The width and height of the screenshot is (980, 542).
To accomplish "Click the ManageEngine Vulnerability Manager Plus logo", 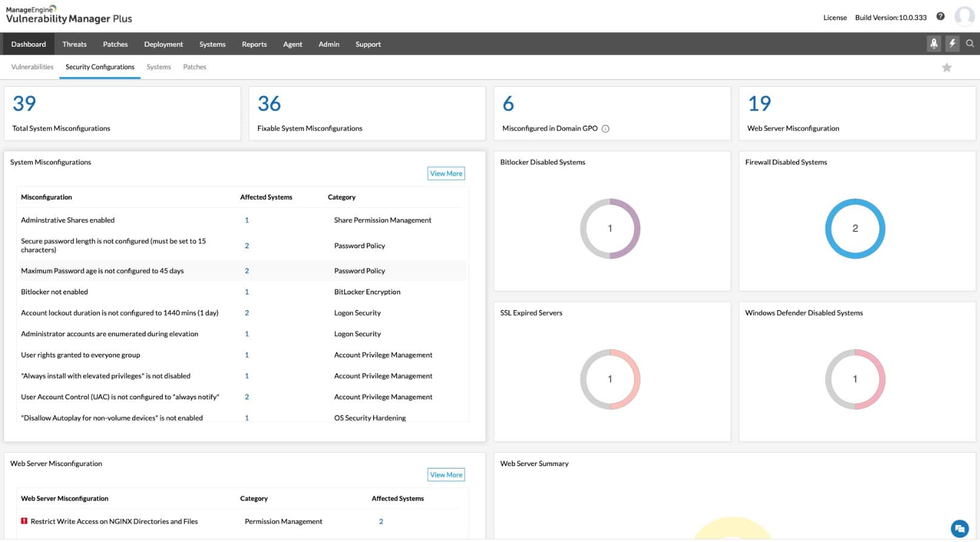I will (69, 15).
